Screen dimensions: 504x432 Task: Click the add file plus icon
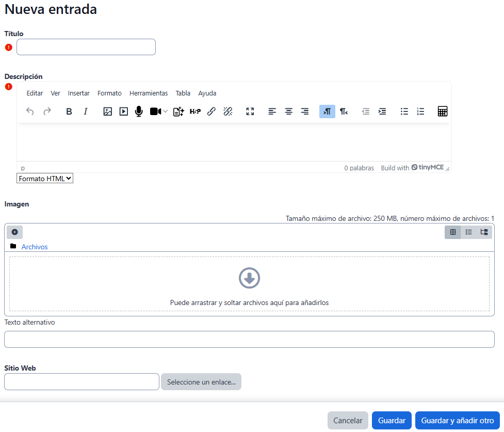[x=14, y=232]
